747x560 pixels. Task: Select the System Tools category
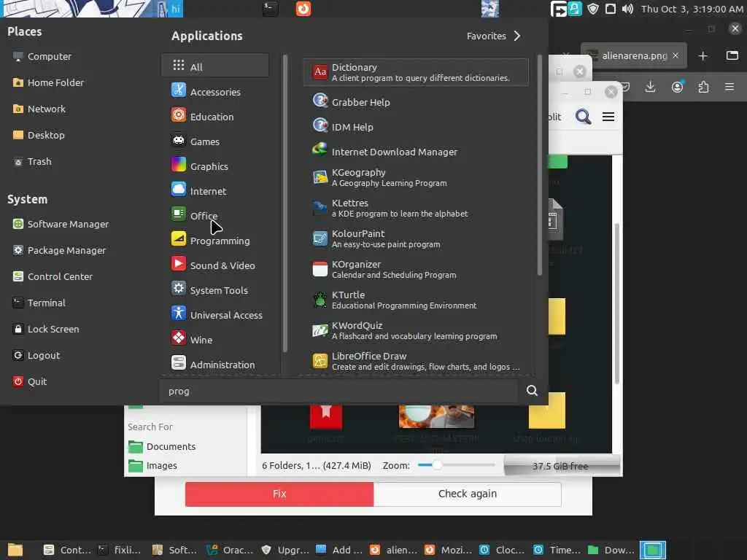click(x=215, y=289)
